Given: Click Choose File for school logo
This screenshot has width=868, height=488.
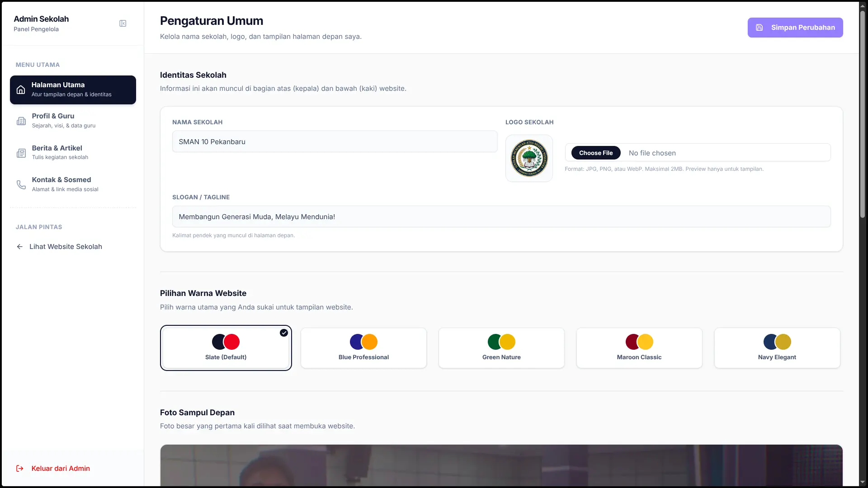Looking at the screenshot, I should pos(596,153).
